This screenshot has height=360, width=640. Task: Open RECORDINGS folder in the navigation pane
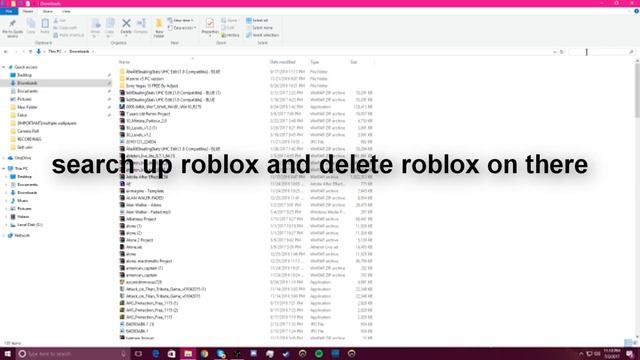pos(29,139)
